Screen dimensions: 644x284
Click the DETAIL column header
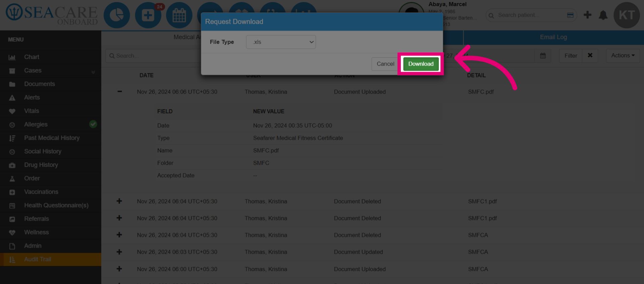[476, 75]
